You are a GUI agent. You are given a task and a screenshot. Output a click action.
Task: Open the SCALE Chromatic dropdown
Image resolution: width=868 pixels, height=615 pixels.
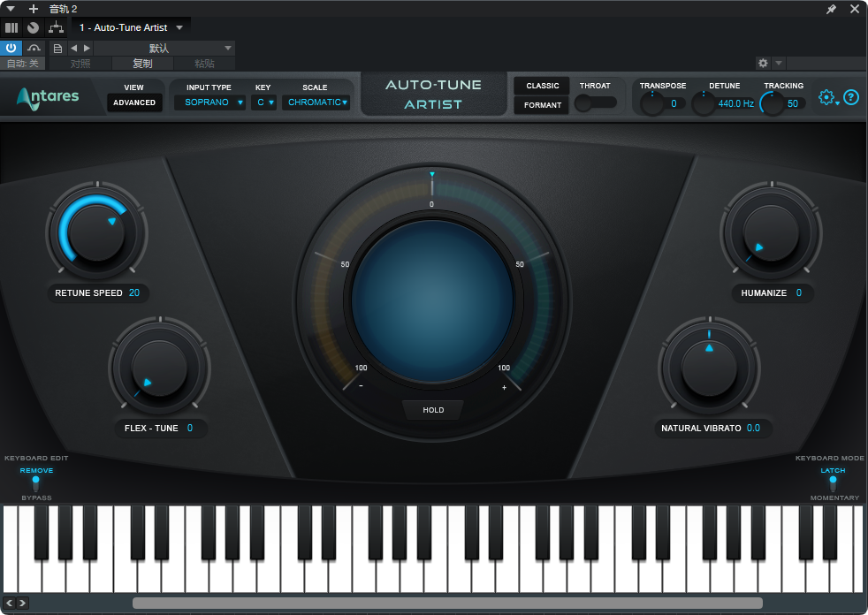pyautogui.click(x=316, y=102)
